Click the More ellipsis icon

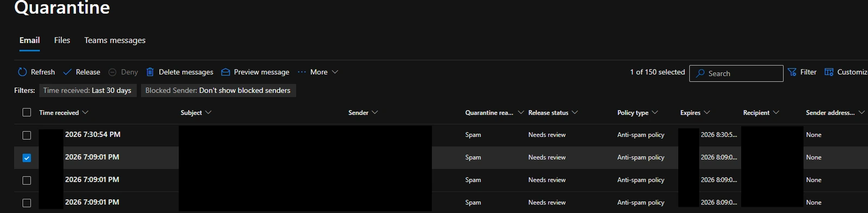pyautogui.click(x=302, y=72)
